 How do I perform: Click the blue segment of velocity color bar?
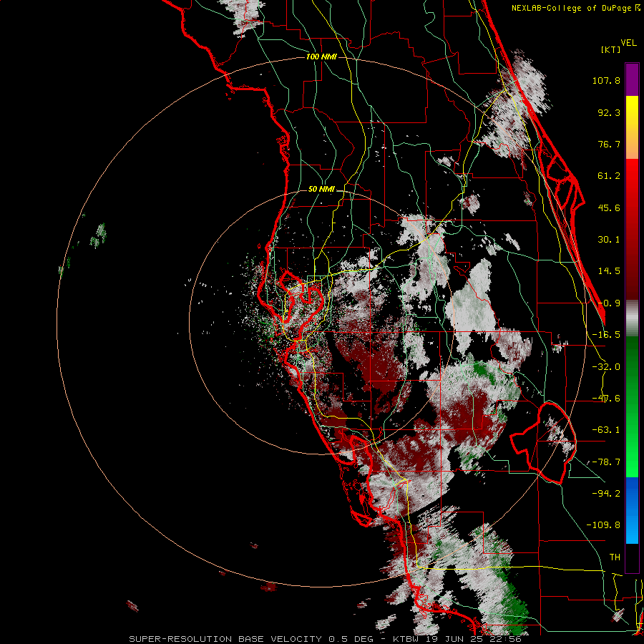tap(632, 510)
